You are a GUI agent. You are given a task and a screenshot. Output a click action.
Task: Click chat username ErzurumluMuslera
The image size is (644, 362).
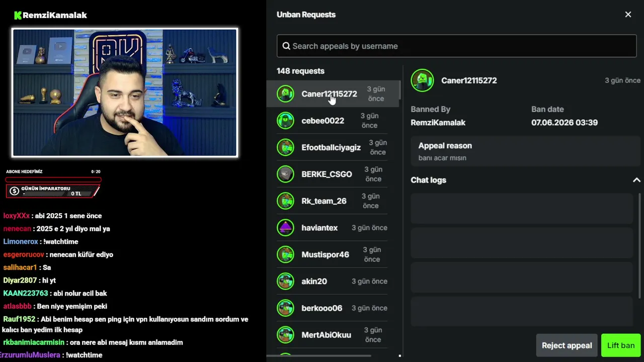pos(30,355)
